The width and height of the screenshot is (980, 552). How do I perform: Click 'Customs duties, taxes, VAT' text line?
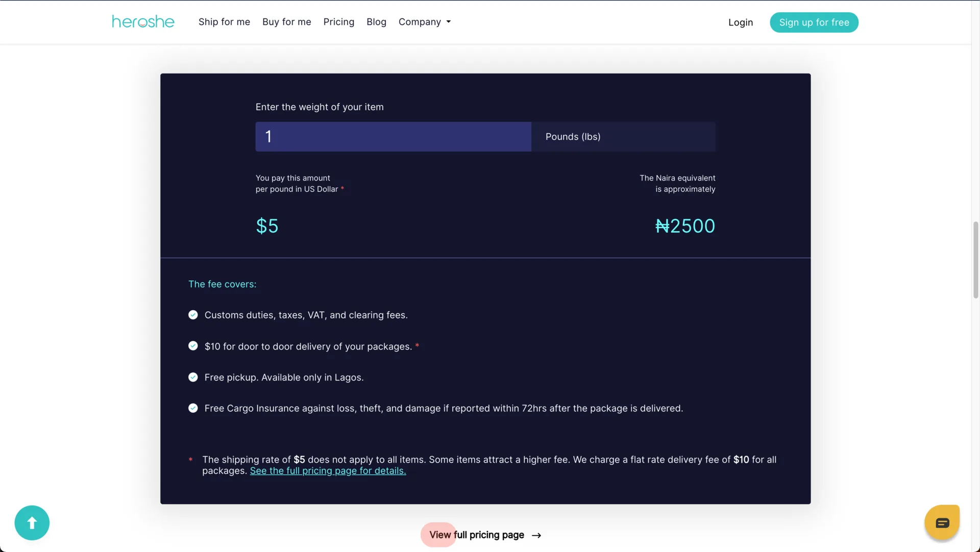[x=306, y=315]
